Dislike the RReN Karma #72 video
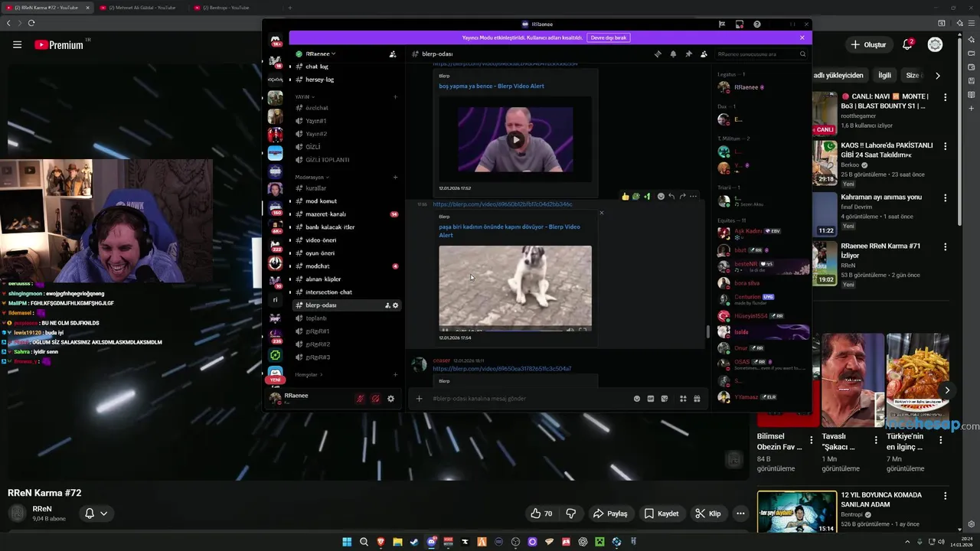 [570, 514]
